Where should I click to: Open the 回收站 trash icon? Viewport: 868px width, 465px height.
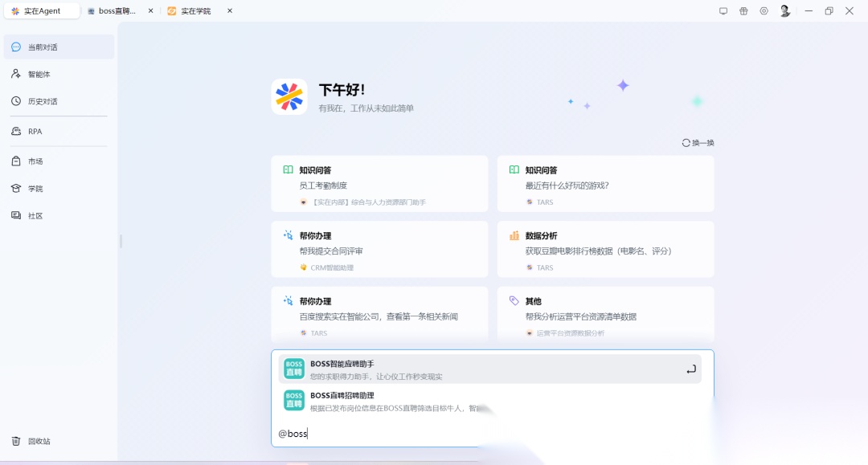pos(16,441)
